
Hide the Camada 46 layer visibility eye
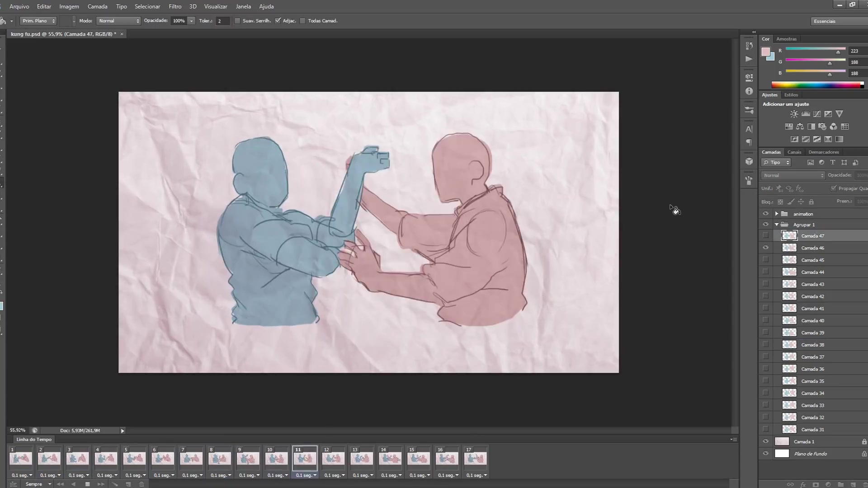(x=765, y=247)
